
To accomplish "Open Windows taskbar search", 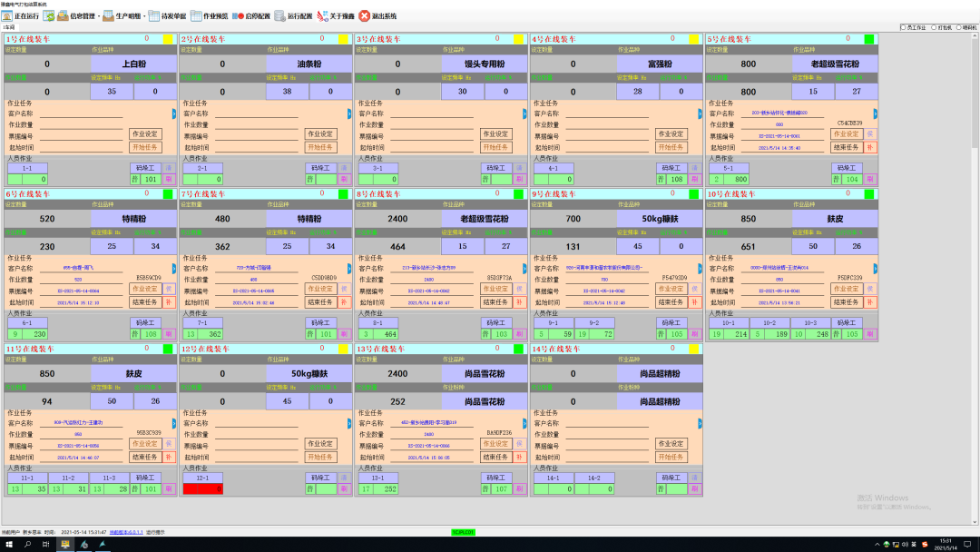I will point(27,545).
